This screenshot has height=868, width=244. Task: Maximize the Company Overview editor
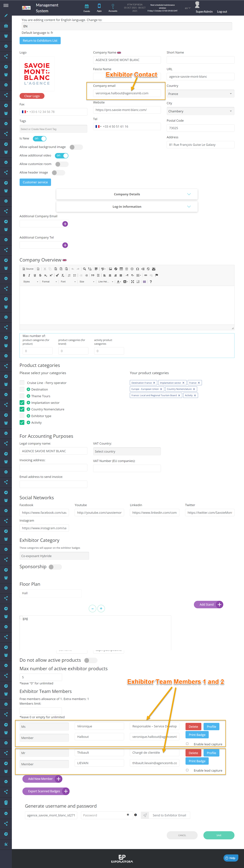click(x=132, y=282)
